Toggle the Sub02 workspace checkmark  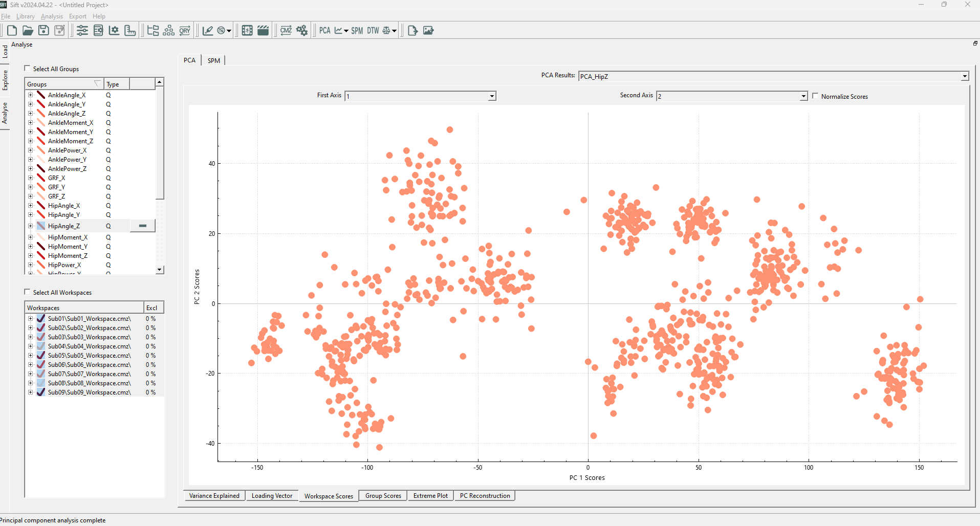pos(41,328)
